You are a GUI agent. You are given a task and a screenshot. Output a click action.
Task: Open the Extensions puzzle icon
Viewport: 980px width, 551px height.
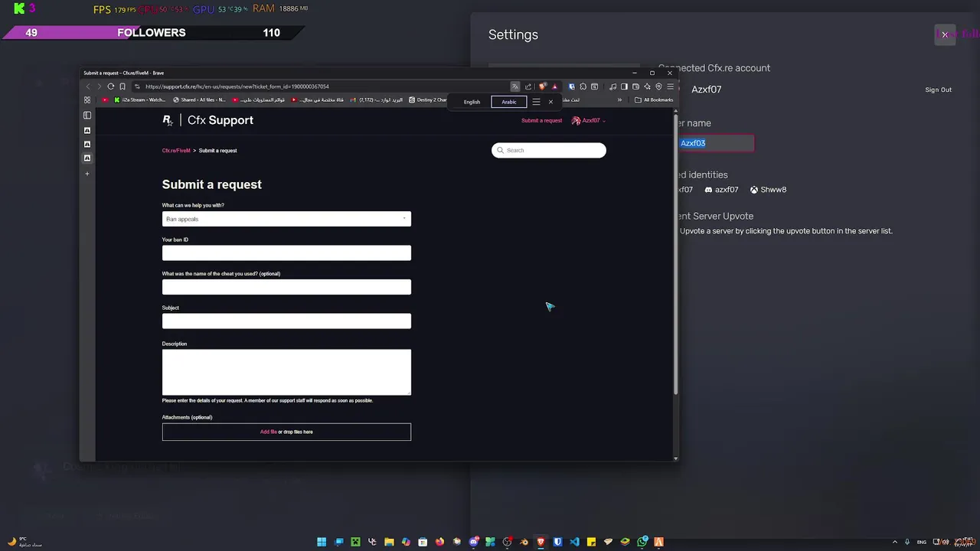pyautogui.click(x=583, y=86)
